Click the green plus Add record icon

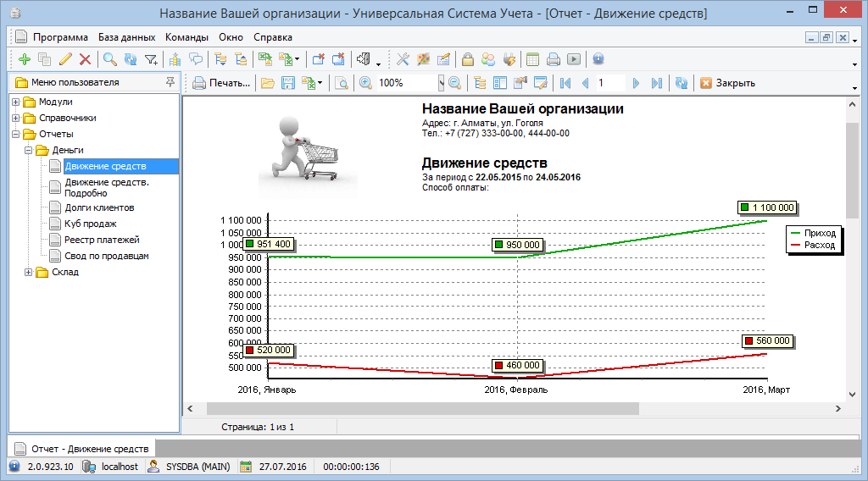[24, 59]
